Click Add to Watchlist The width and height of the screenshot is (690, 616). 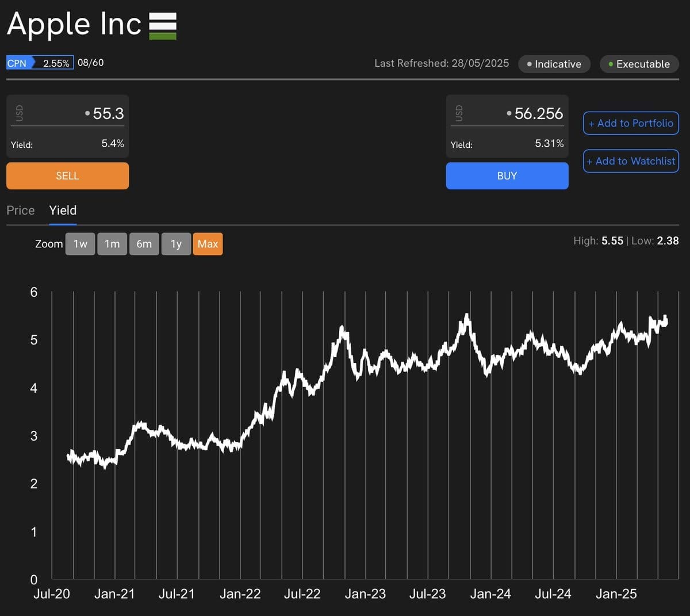631,161
